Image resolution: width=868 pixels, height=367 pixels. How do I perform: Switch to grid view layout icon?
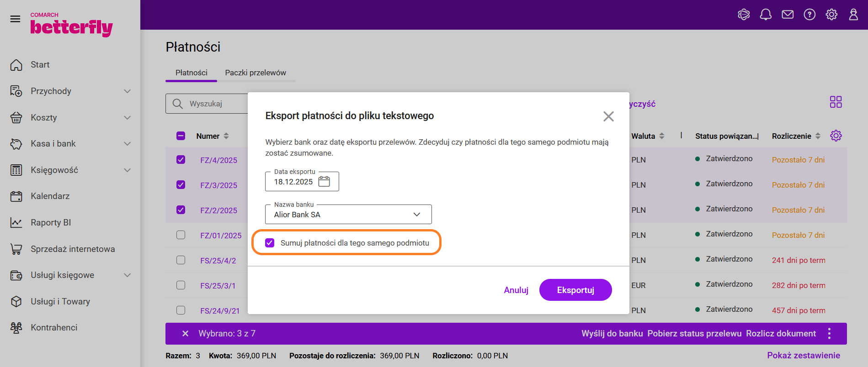(x=836, y=102)
